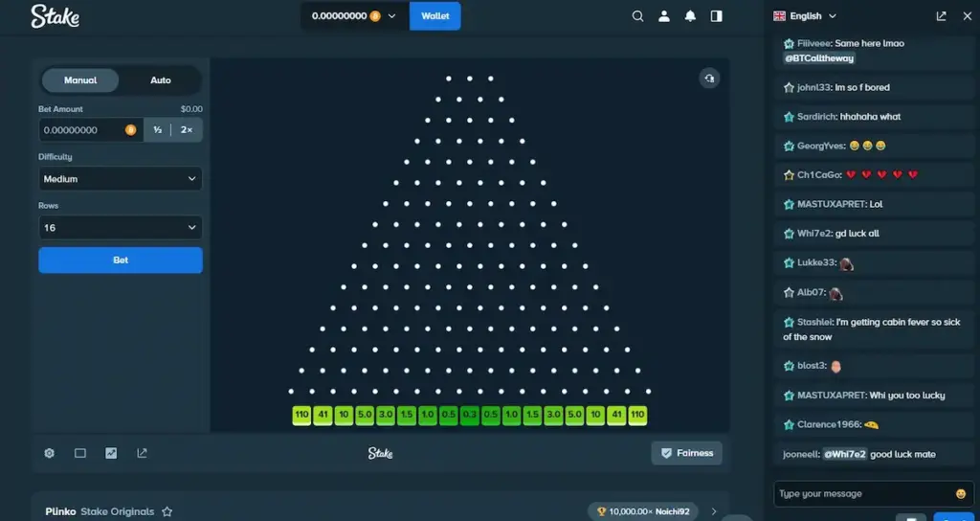Open the Rows 16 dropdown
This screenshot has height=521, width=980.
click(x=120, y=228)
